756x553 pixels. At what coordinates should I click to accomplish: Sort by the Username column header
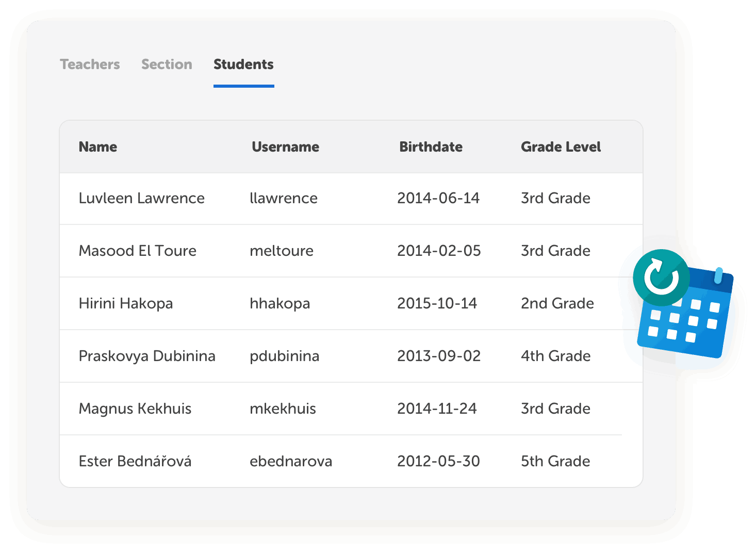click(x=285, y=147)
